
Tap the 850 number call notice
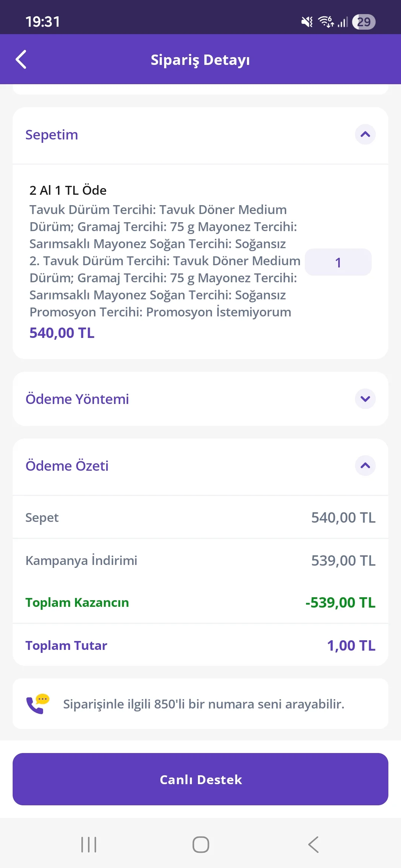click(x=203, y=704)
